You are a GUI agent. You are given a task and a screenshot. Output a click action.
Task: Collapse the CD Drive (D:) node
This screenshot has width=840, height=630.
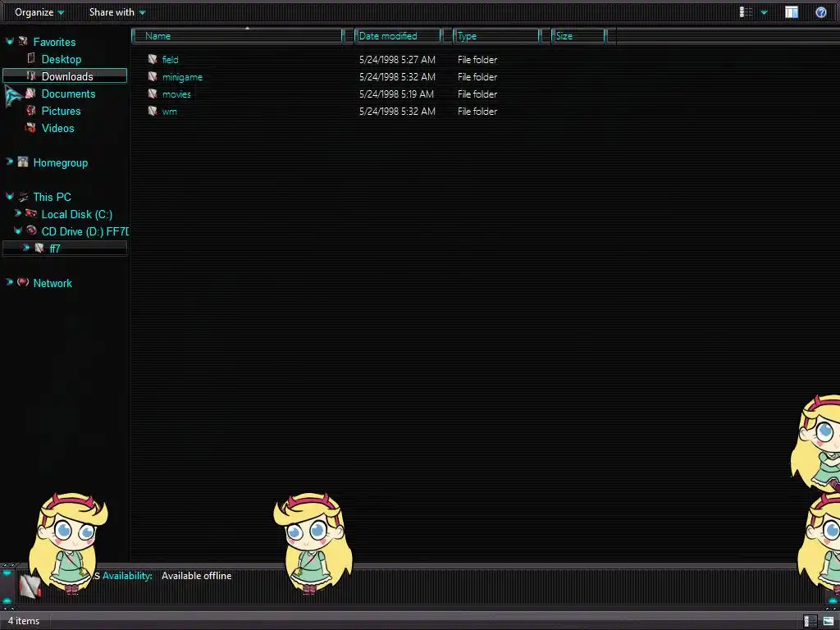[x=18, y=231]
